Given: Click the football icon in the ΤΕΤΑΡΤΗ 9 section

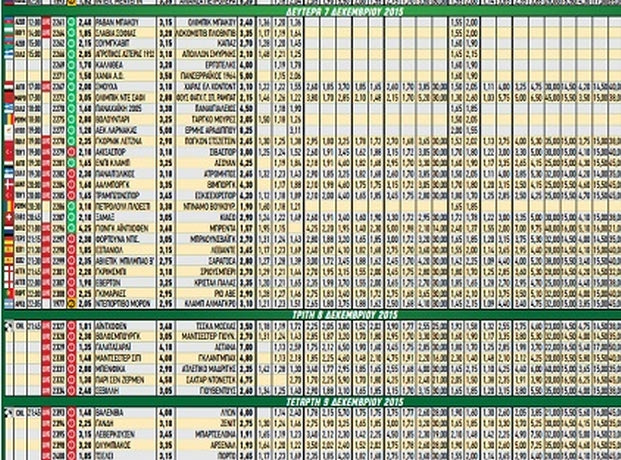Looking at the screenshot, I should (8, 413).
